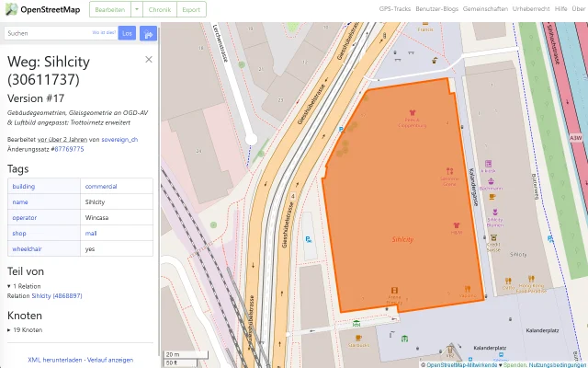The width and height of the screenshot is (588, 368).
Task: Click the Sihlcity Blumen florist icon
Action: (x=495, y=213)
